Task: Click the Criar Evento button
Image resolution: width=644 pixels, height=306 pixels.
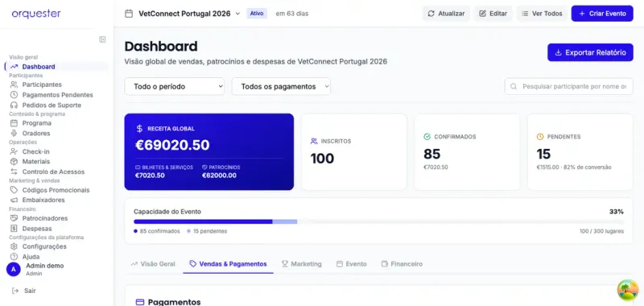Action: click(x=602, y=14)
